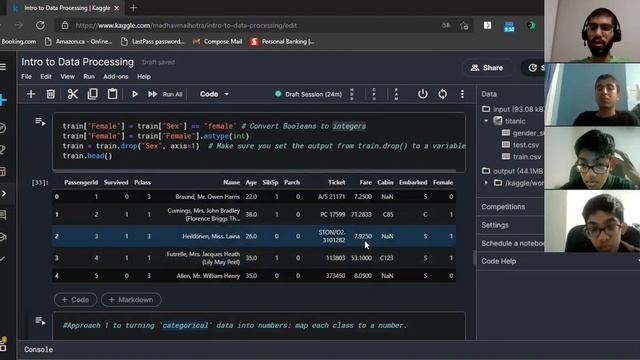Click the run icon beside the Approach 1 cell
The width and height of the screenshot is (640, 360).
[x=40, y=321]
